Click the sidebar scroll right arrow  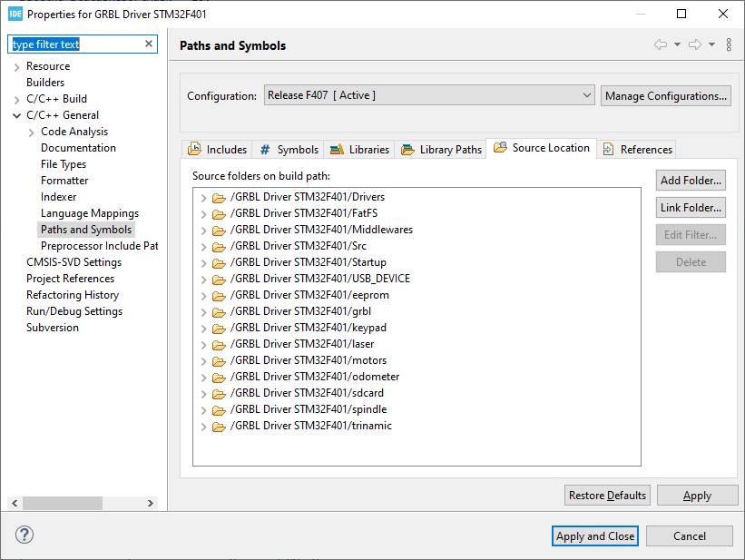coord(151,503)
